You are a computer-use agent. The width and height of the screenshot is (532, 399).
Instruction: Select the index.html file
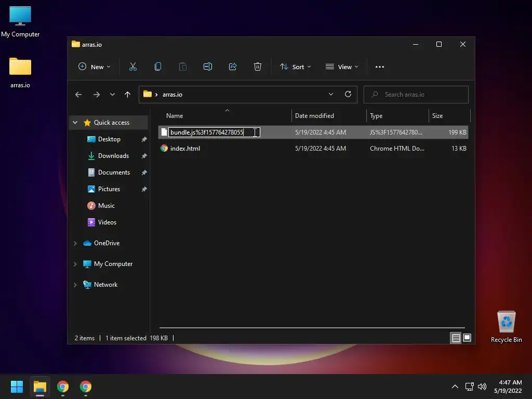point(185,148)
